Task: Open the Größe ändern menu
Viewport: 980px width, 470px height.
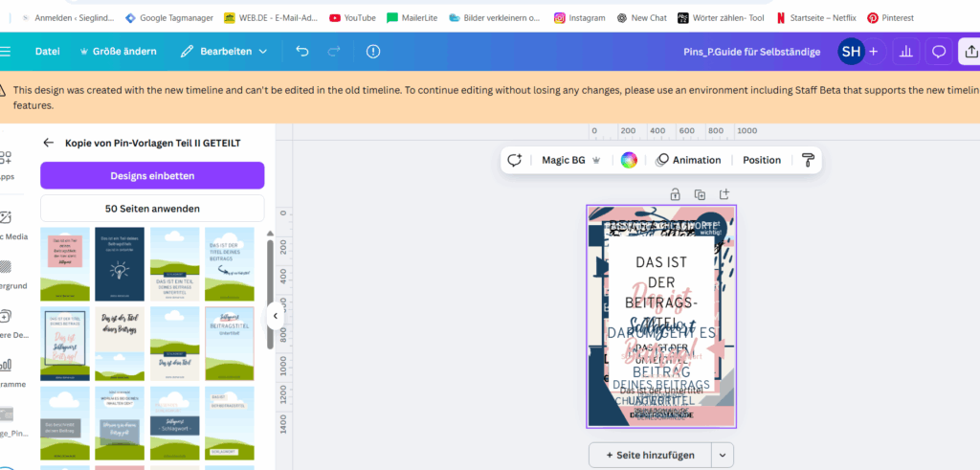Action: click(x=120, y=52)
